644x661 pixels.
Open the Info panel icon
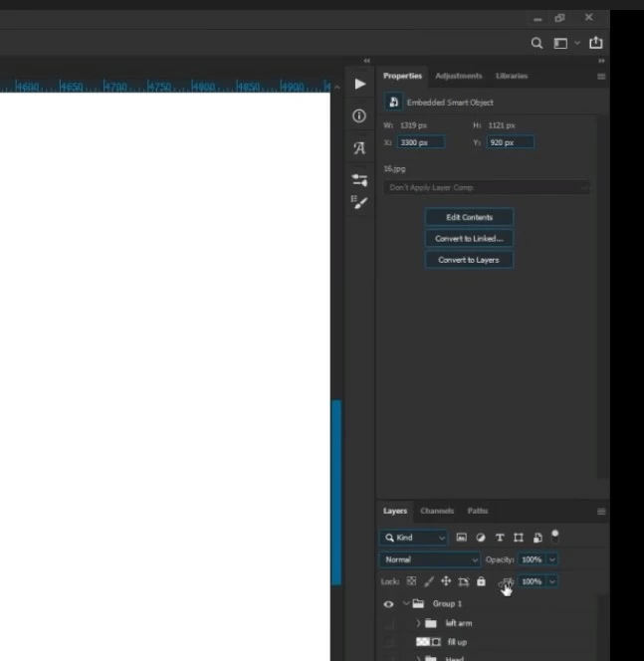coord(359,115)
